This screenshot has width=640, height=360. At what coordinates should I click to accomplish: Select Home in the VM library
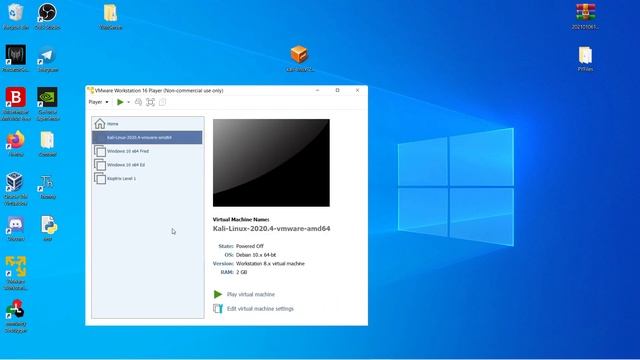(x=147, y=124)
